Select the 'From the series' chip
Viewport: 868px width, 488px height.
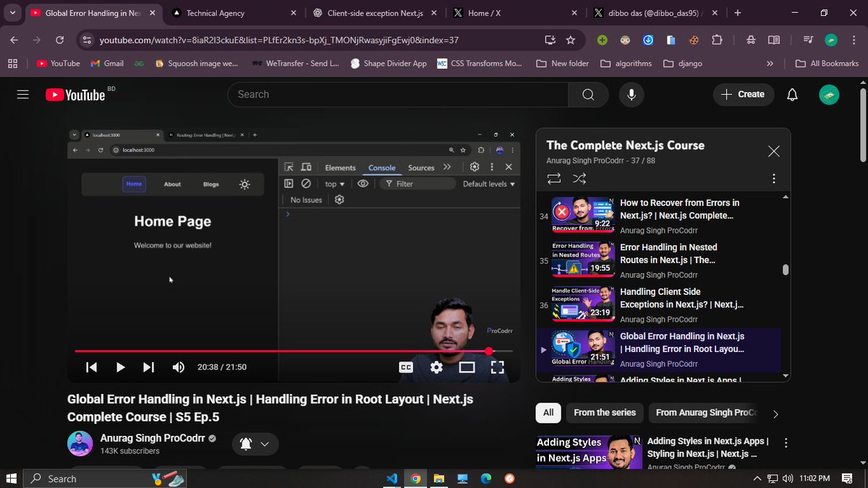pyautogui.click(x=605, y=413)
